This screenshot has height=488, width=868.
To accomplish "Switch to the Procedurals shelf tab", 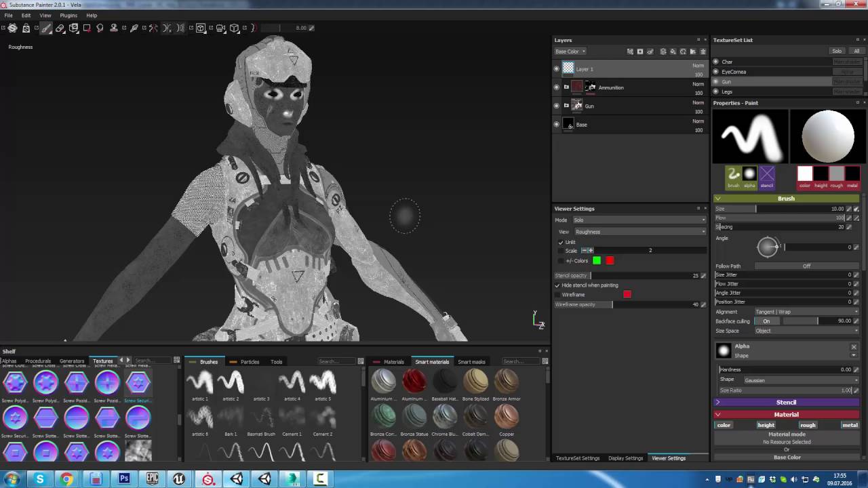I will tap(38, 361).
